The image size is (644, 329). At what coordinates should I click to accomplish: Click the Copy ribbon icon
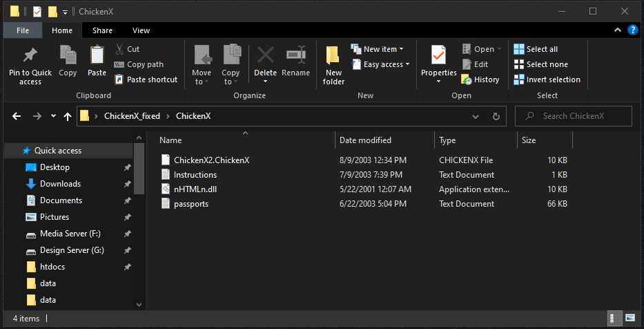click(68, 55)
